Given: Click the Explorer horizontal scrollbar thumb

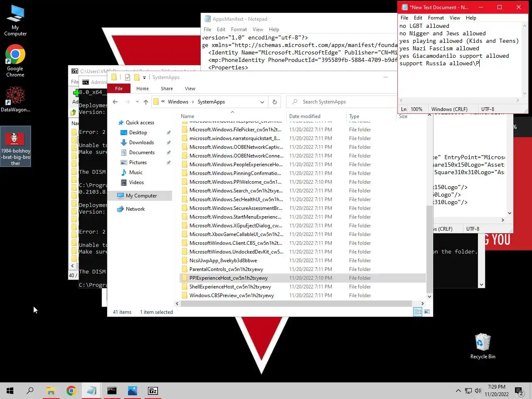Looking at the screenshot, I should pos(296,303).
